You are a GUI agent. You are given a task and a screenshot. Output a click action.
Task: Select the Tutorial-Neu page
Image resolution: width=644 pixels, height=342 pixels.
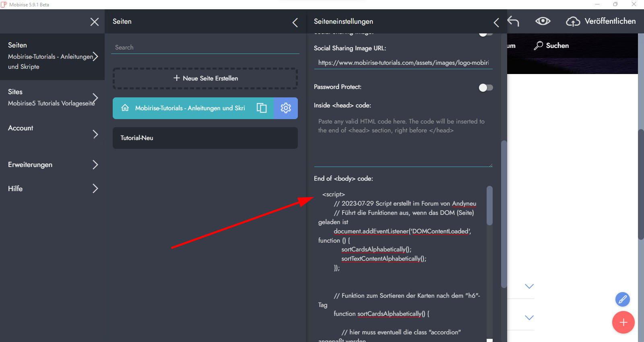pos(205,138)
